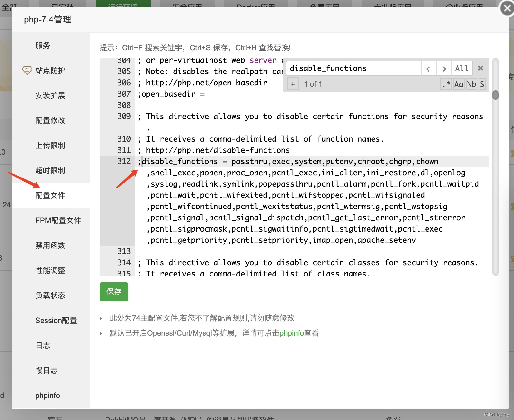The image size is (514, 420).
Task: Close the php-7.4 management dialog
Action: tap(507, 8)
